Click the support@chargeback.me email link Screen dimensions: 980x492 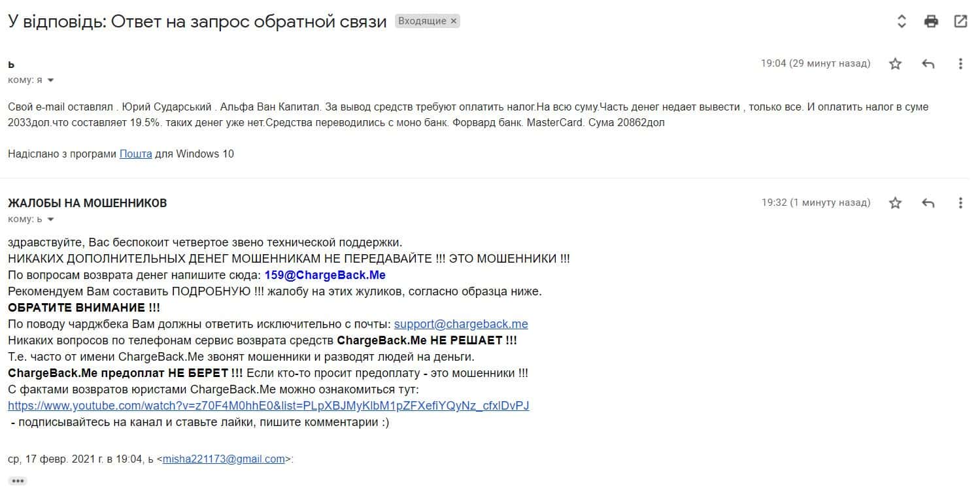461,324
